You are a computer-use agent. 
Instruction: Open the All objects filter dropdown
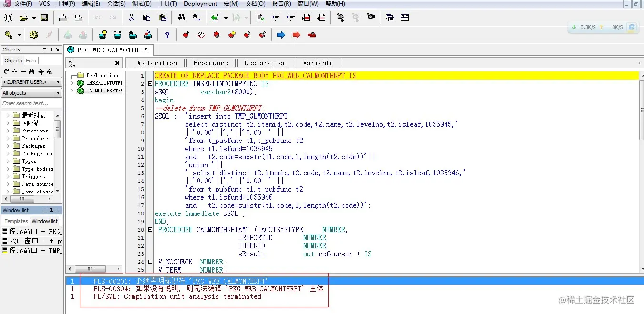click(31, 93)
